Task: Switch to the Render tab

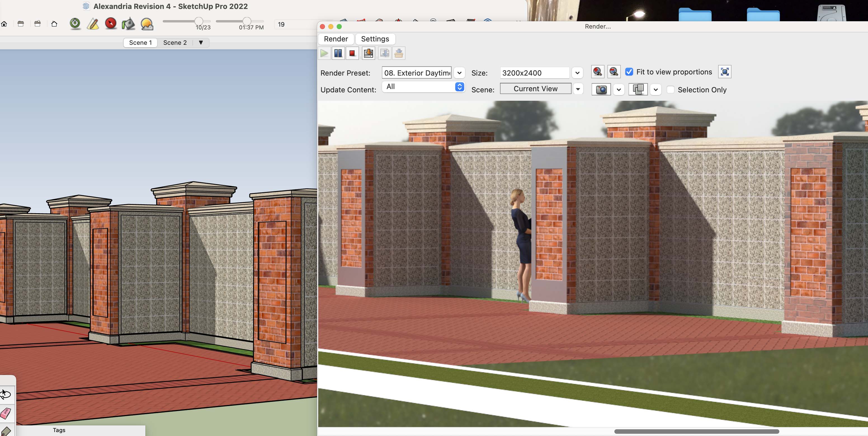Action: [336, 39]
